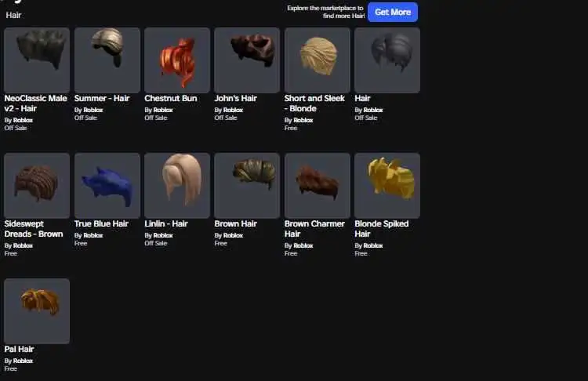Click Roblox creator link under Summer - Hair
This screenshot has height=381, width=588.
click(93, 110)
